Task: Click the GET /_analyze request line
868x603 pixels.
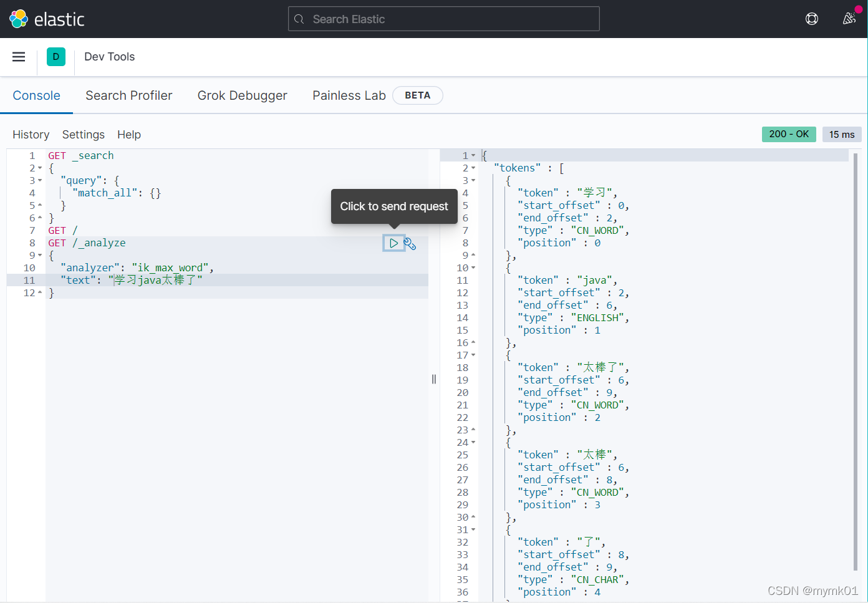Action: (87, 243)
